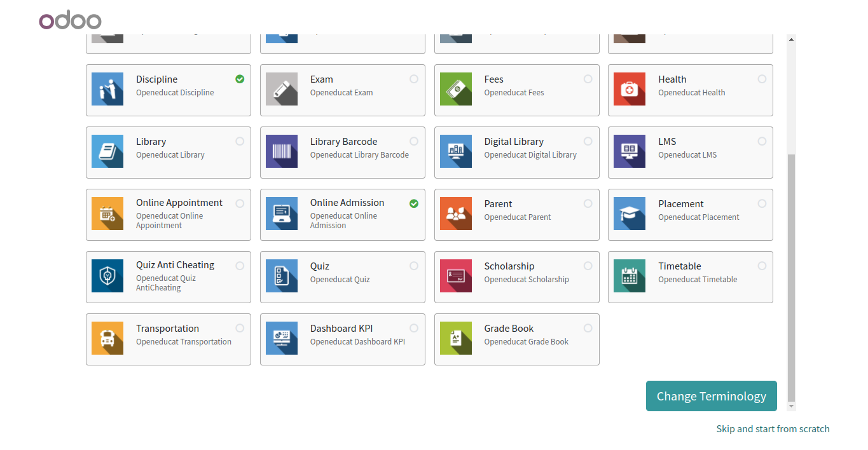Screen dimensions: 868x450
Task: Click the Transportation bus icon
Action: [107, 338]
